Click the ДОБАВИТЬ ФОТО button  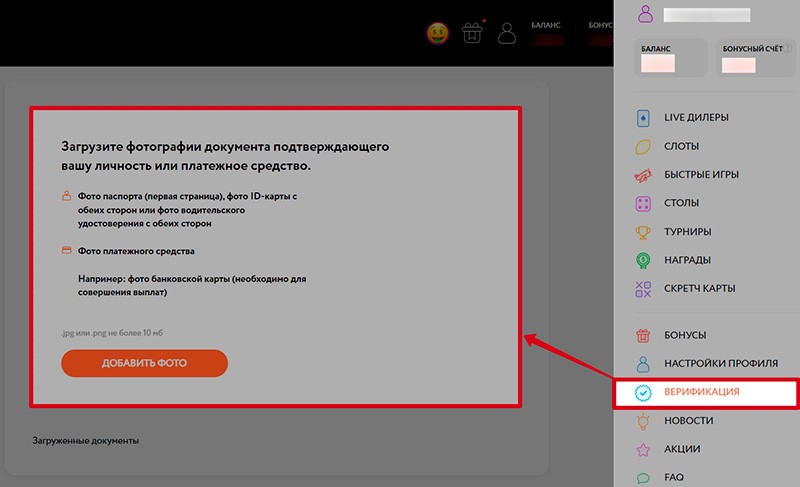click(144, 363)
